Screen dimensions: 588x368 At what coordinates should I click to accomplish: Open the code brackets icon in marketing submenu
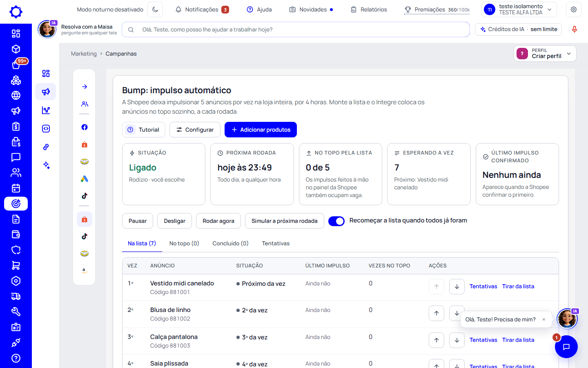coord(46,128)
